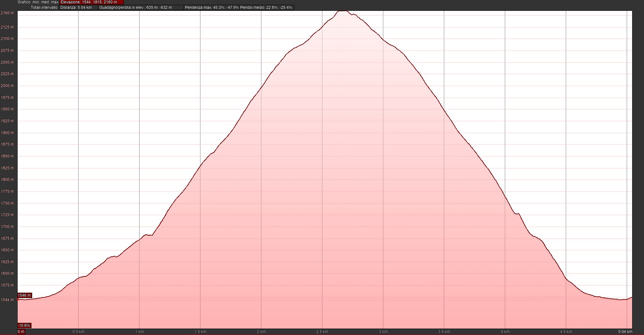Image resolution: width=644 pixels, height=335 pixels.
Task: Click the Pendio medio statistic
Action: click(266, 7)
